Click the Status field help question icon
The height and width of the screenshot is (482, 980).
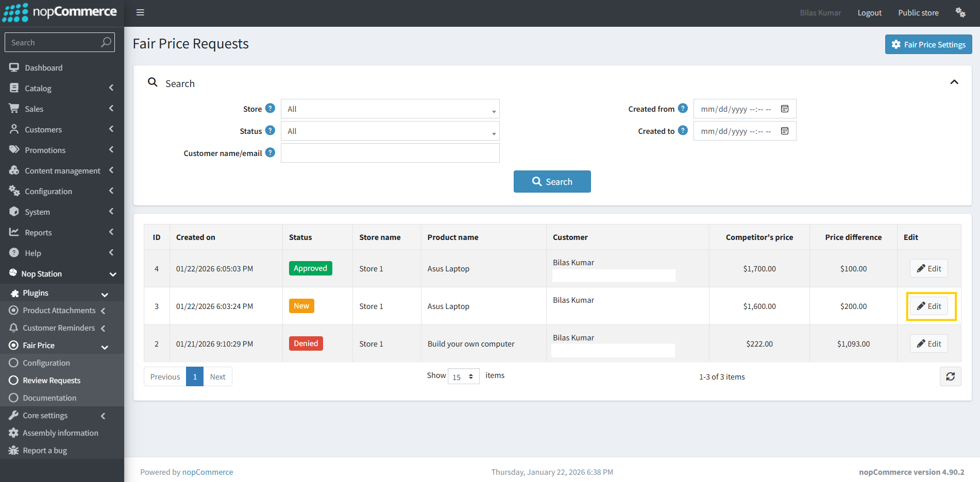tap(270, 131)
